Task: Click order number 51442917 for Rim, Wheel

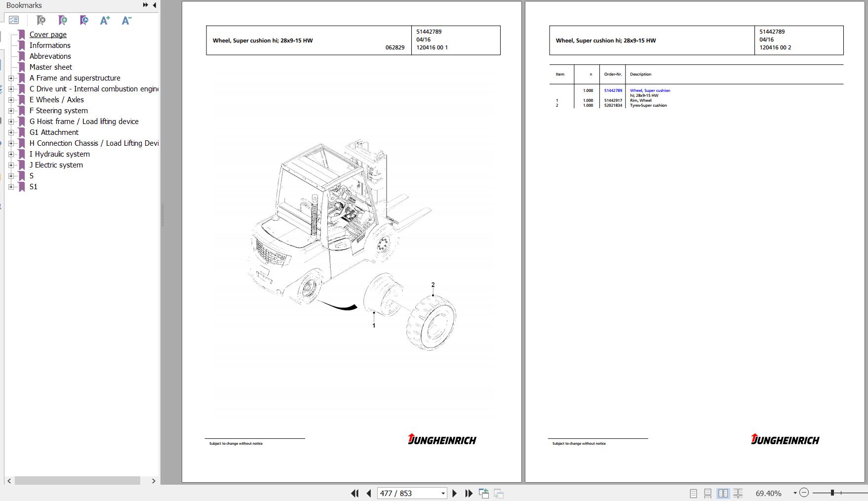Action: point(613,100)
